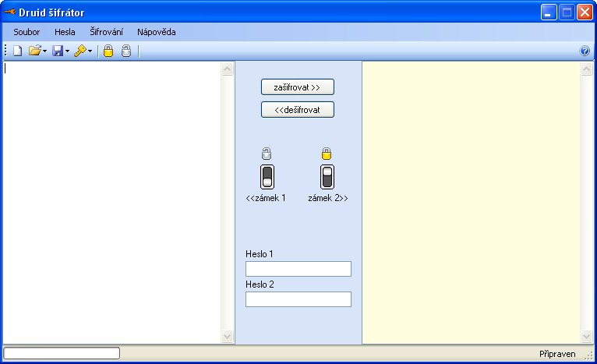Click the Heslo 1 label

[260, 254]
